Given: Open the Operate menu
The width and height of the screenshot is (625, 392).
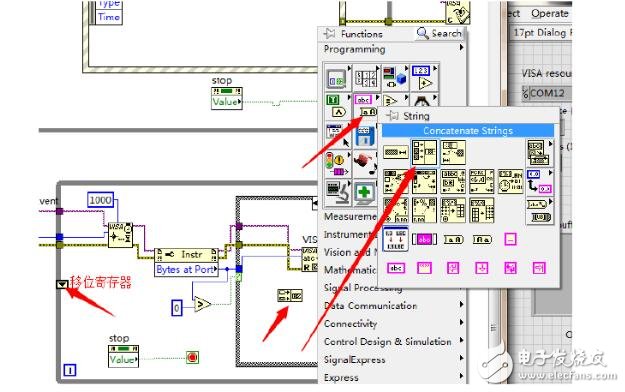Looking at the screenshot, I should [550, 13].
